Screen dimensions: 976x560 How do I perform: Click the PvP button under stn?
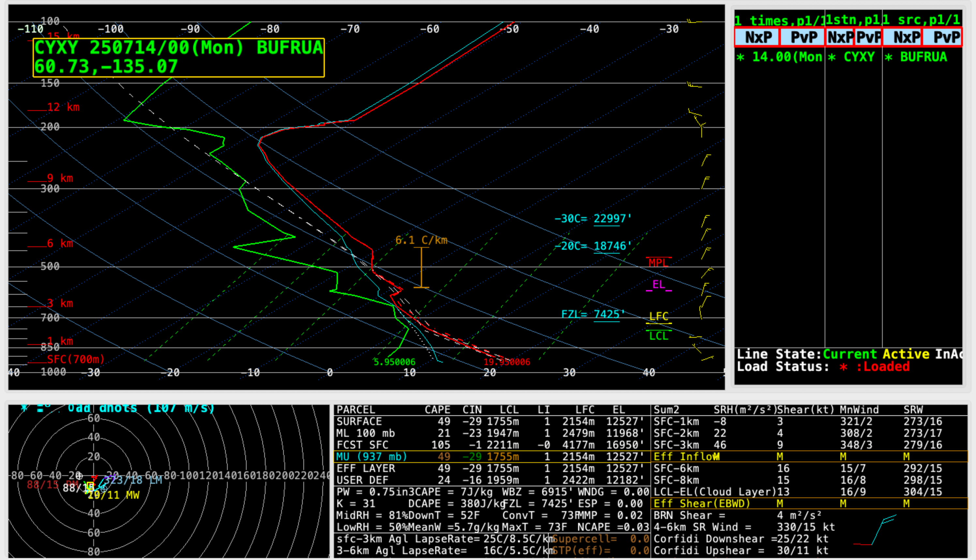tap(868, 37)
